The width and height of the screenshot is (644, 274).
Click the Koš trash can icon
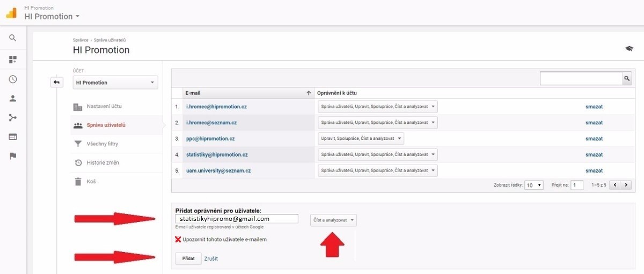click(x=78, y=181)
